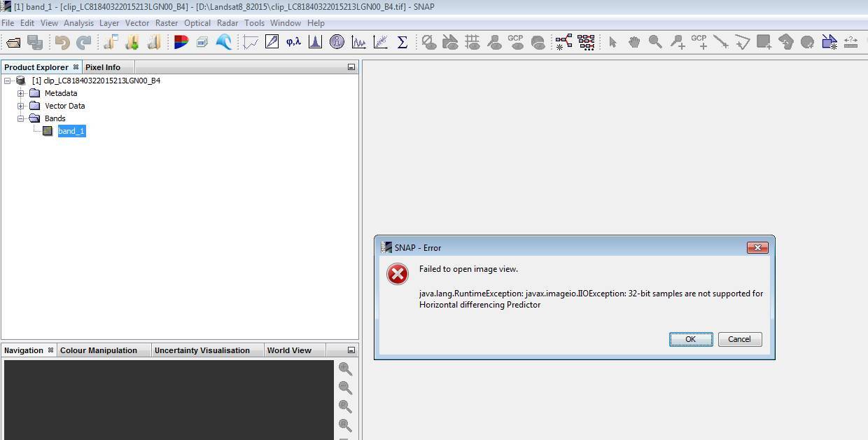Viewport: 868px width, 440px height.
Task: Select the zoom magnifier tool
Action: tap(655, 43)
